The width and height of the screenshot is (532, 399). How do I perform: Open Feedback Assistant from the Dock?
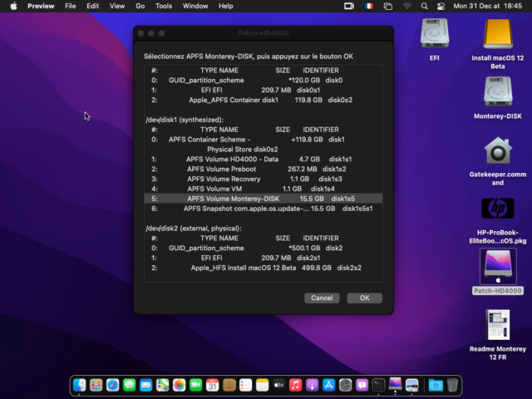pyautogui.click(x=362, y=385)
